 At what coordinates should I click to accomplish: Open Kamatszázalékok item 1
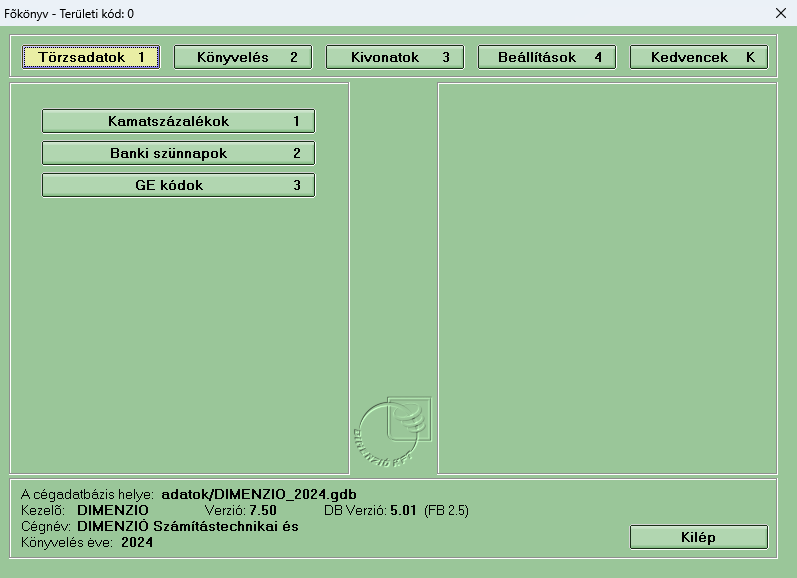178,121
